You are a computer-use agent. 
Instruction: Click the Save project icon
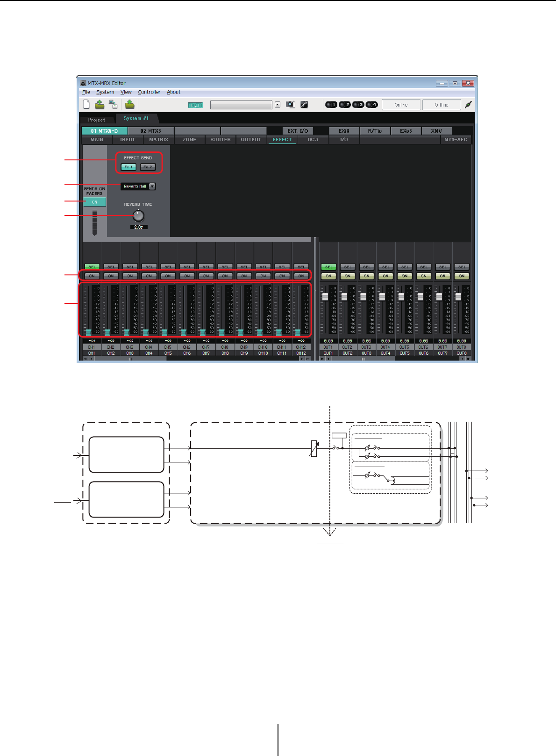(x=129, y=104)
